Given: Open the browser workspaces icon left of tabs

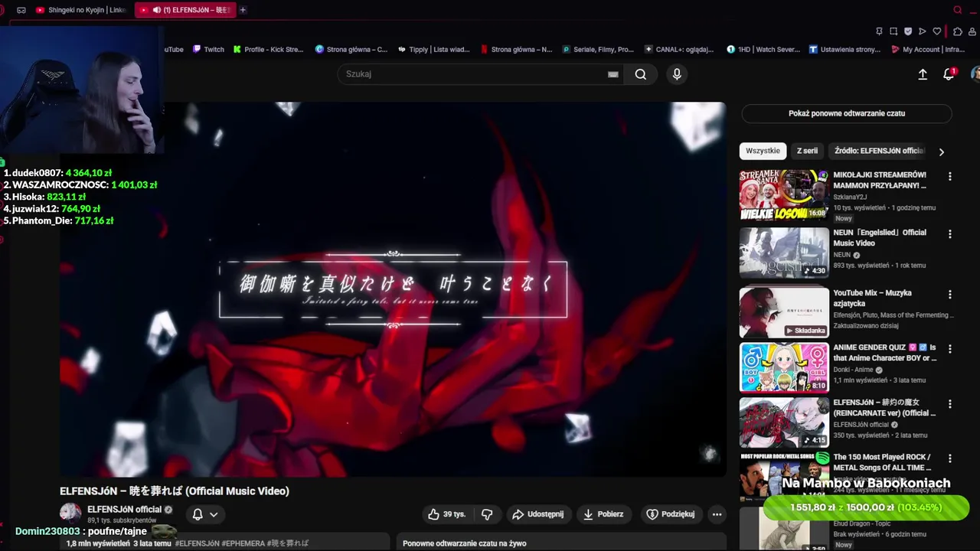Looking at the screenshot, I should [x=21, y=10].
